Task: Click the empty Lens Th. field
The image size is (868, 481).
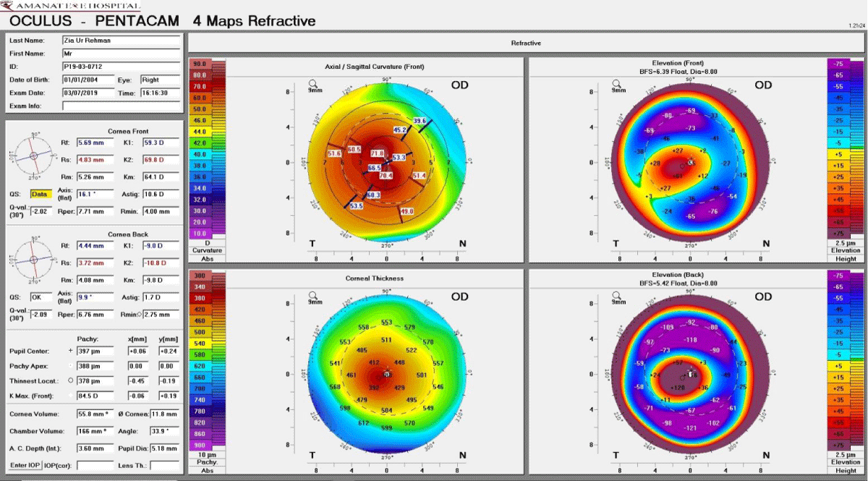Action: (x=164, y=464)
